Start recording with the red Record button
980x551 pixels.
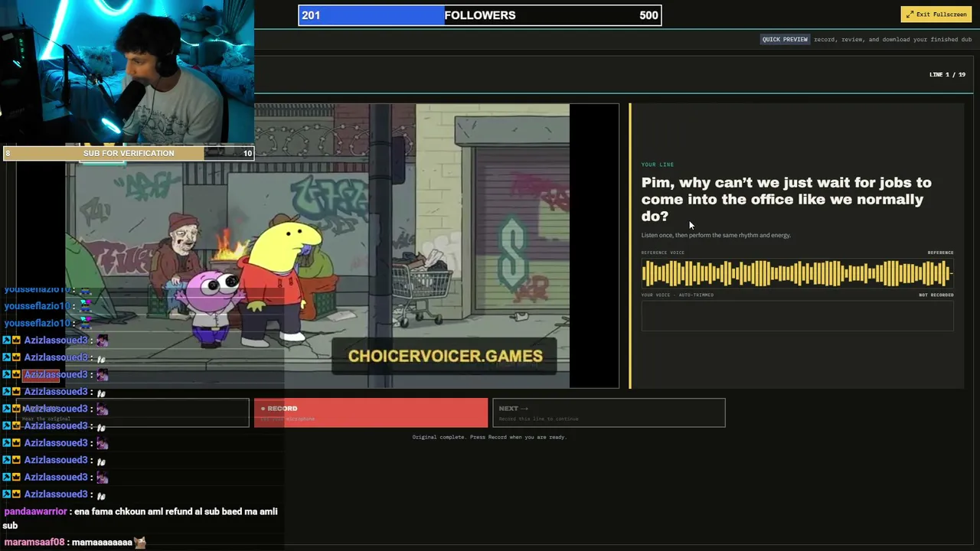[371, 412]
